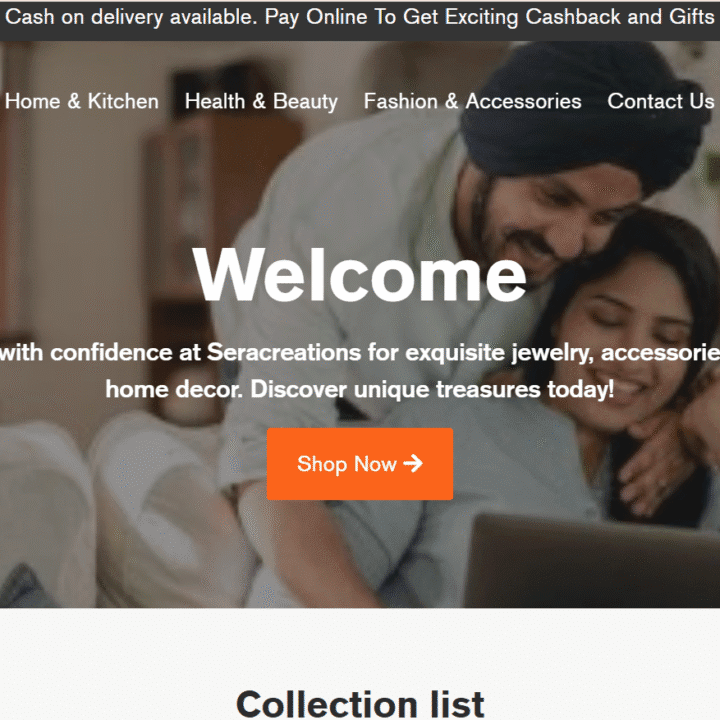Click the Seracreations tagline text
The height and width of the screenshot is (720, 720).
tap(360, 371)
